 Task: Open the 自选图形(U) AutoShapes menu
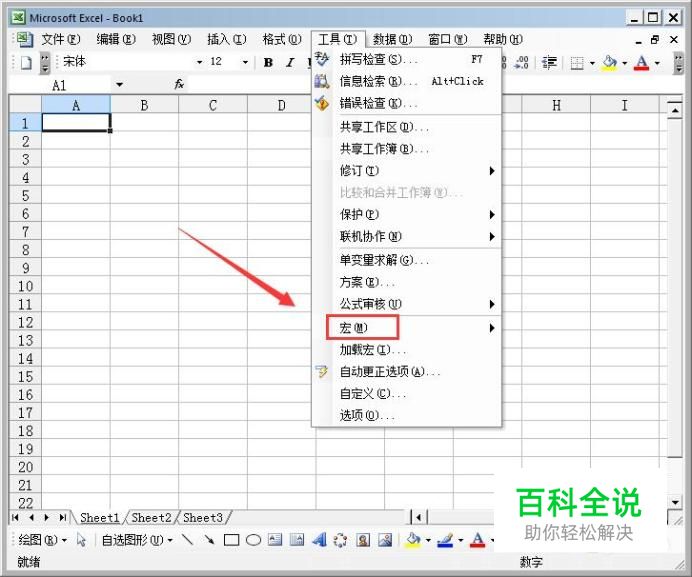coord(137,540)
